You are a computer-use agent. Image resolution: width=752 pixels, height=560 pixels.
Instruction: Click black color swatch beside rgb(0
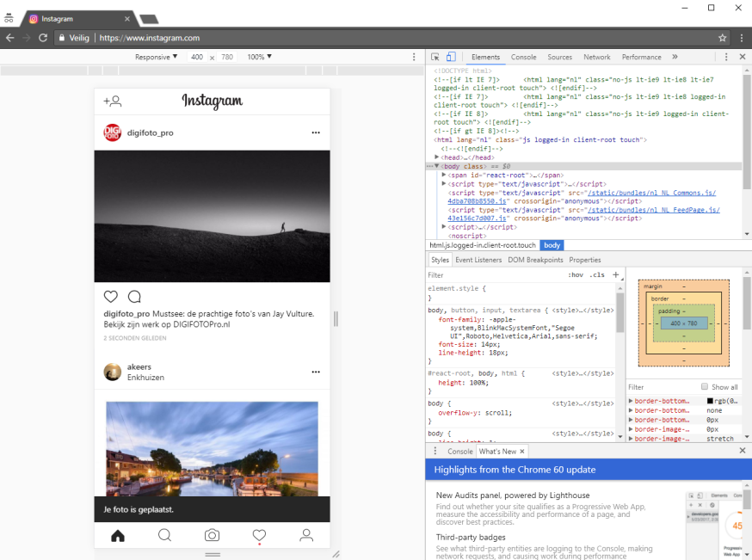click(x=710, y=401)
